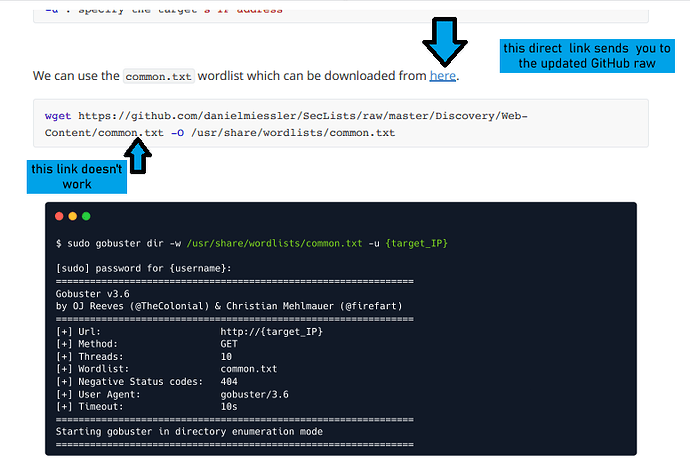
Task: Click the 'Gobuster v3.6' version line
Action: pos(92,294)
